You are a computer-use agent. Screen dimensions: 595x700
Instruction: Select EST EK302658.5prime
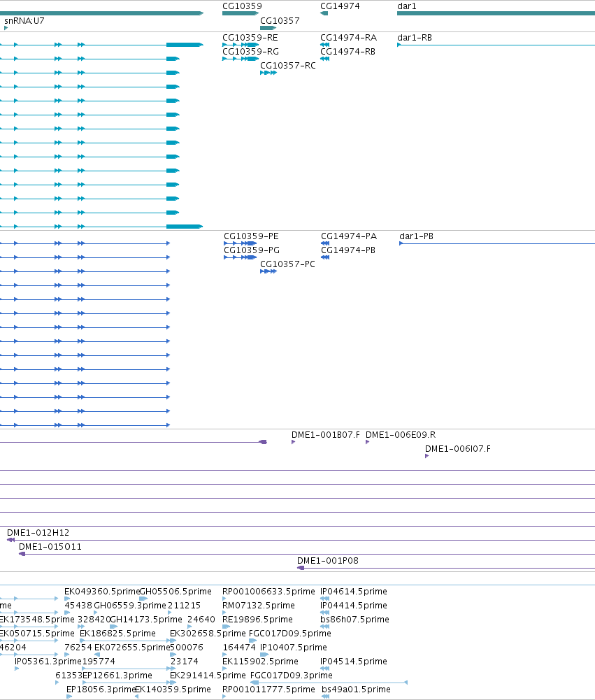(208, 634)
